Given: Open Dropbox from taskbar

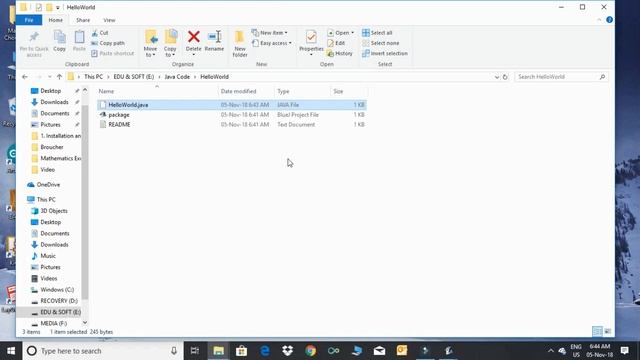Looking at the screenshot, I should 288,351.
